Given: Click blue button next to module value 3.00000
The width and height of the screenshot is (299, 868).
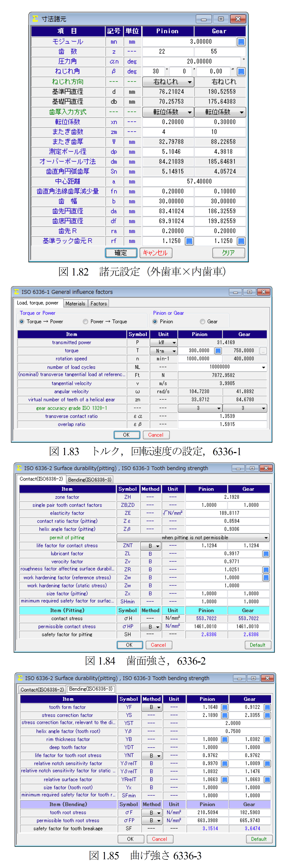Looking at the screenshot, I should [x=241, y=42].
